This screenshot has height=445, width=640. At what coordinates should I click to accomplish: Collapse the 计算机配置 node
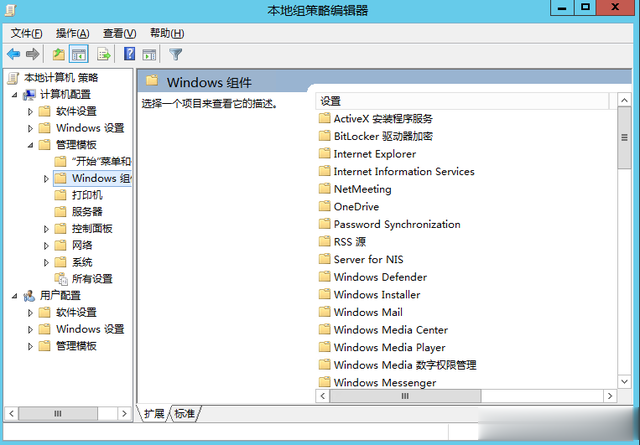15,95
